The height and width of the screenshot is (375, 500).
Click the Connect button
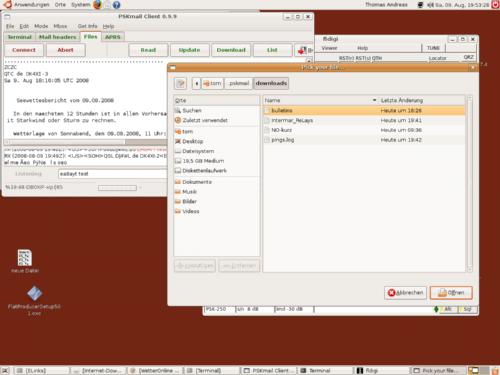(24, 50)
